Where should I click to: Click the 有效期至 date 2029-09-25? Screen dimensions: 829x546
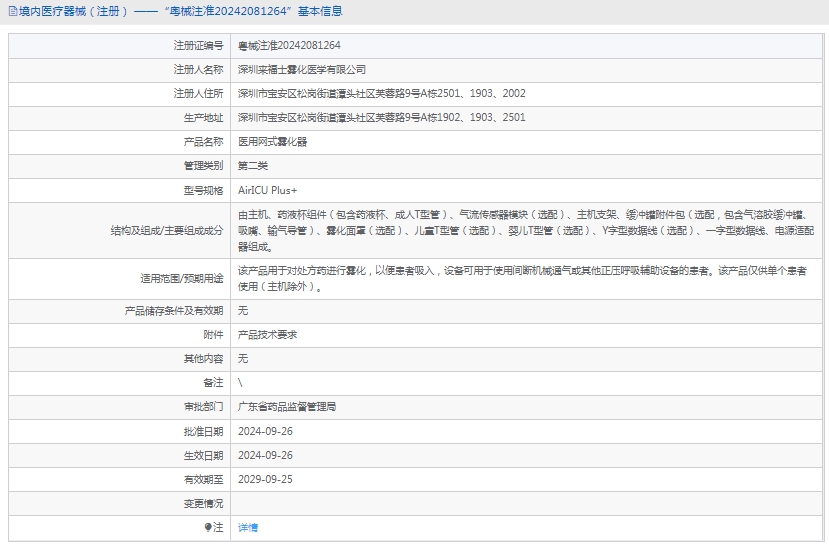[265, 479]
